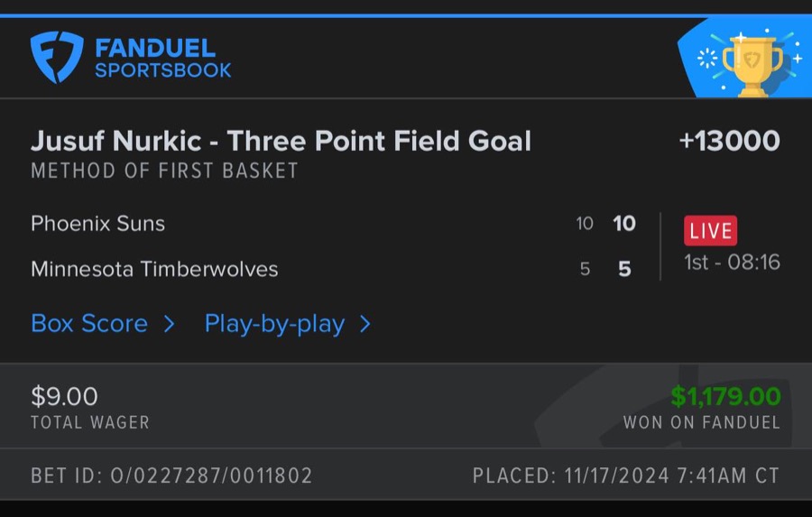Select the Jusuf Nurkic Three Point bet title
The height and width of the screenshot is (517, 812).
(x=281, y=142)
